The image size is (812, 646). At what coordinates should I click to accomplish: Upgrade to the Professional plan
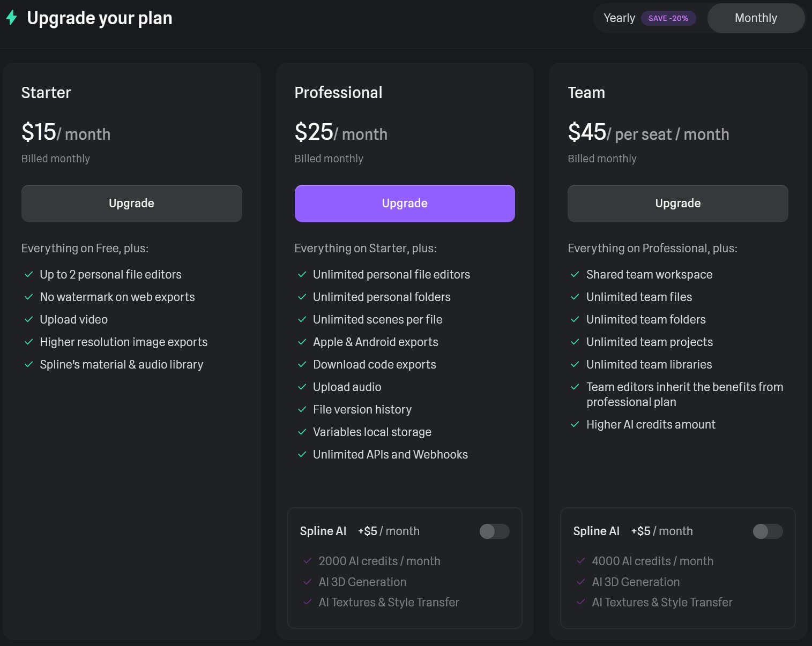405,204
